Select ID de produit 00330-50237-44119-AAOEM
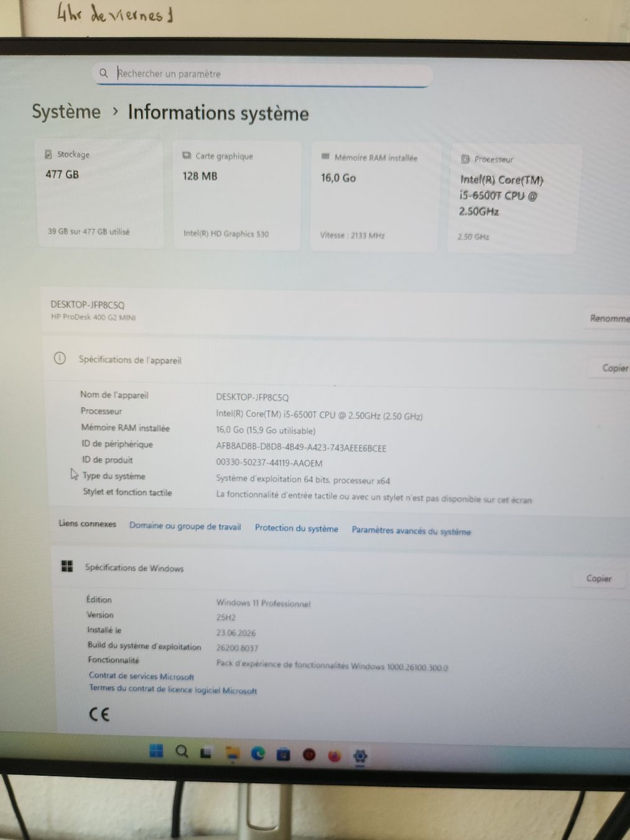 [269, 463]
